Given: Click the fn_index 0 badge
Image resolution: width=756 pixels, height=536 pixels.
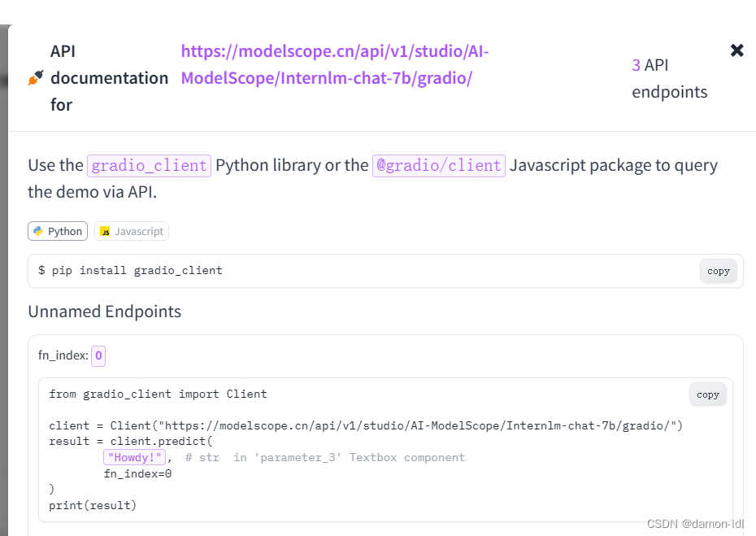Looking at the screenshot, I should pyautogui.click(x=98, y=356).
